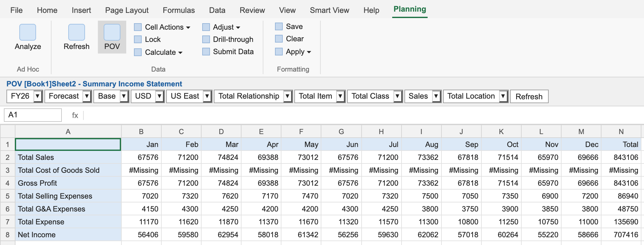Click the Total Sales total cell 843106
This screenshot has height=245, width=644.
point(621,157)
